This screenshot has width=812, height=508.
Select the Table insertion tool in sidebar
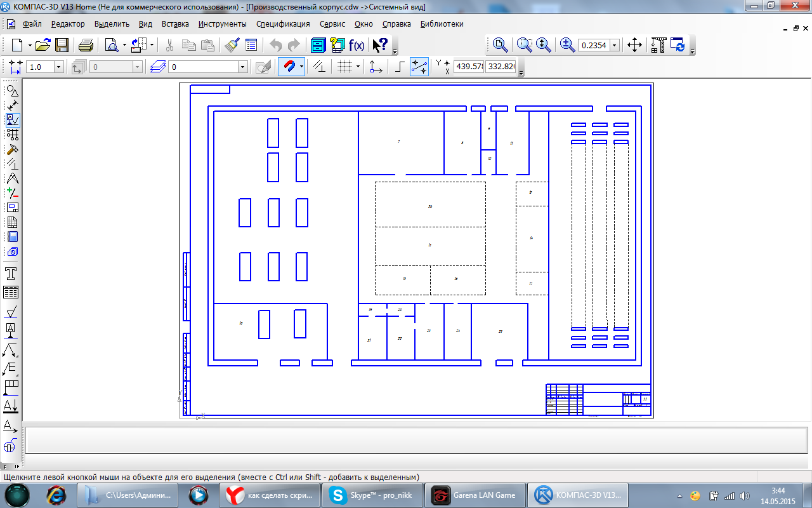coord(11,292)
